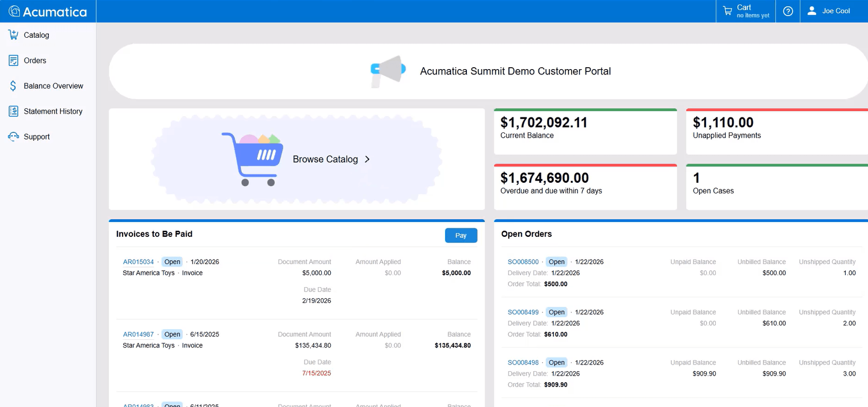Open sales order SO008500
868x407 pixels.
(523, 262)
